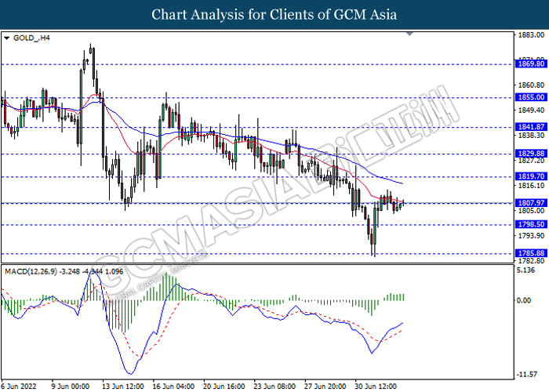Click the 1816.10 price axis value
The image size is (549, 392).
(531, 186)
